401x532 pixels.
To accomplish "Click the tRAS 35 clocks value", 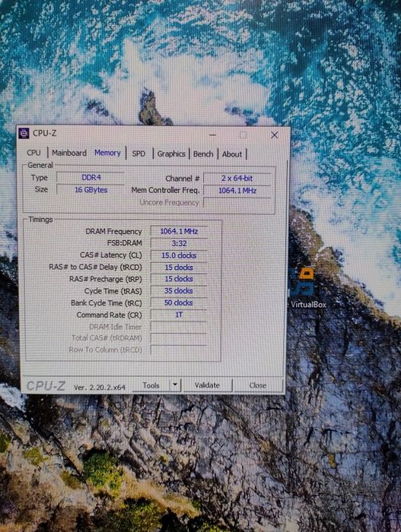I will pyautogui.click(x=179, y=291).
